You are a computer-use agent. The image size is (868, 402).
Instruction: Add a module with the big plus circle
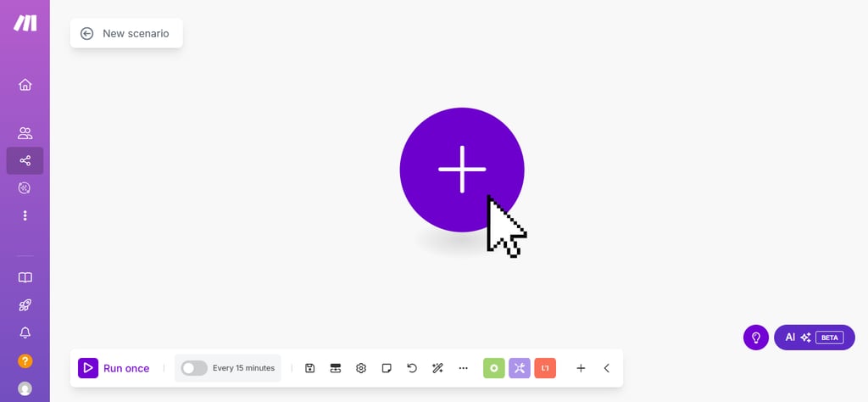tap(462, 170)
